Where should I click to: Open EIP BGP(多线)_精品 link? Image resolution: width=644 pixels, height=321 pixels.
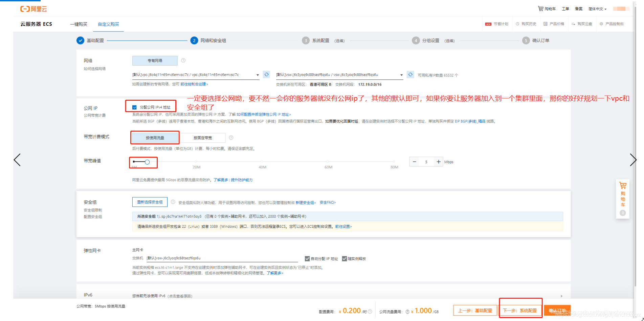coord(470,121)
